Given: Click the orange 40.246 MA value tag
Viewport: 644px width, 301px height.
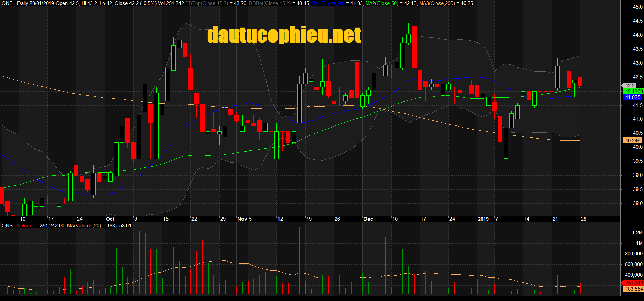Looking at the screenshot, I should [632, 141].
